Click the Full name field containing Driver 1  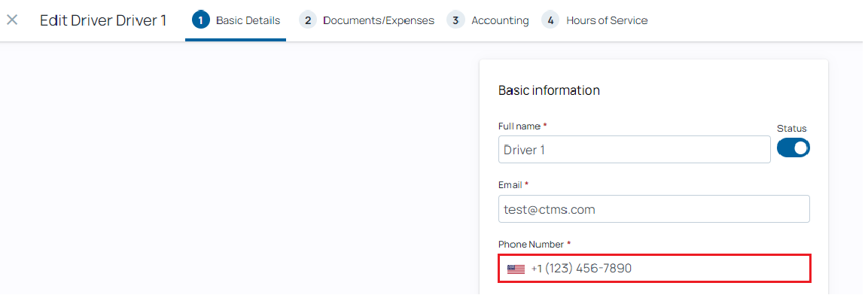point(635,150)
